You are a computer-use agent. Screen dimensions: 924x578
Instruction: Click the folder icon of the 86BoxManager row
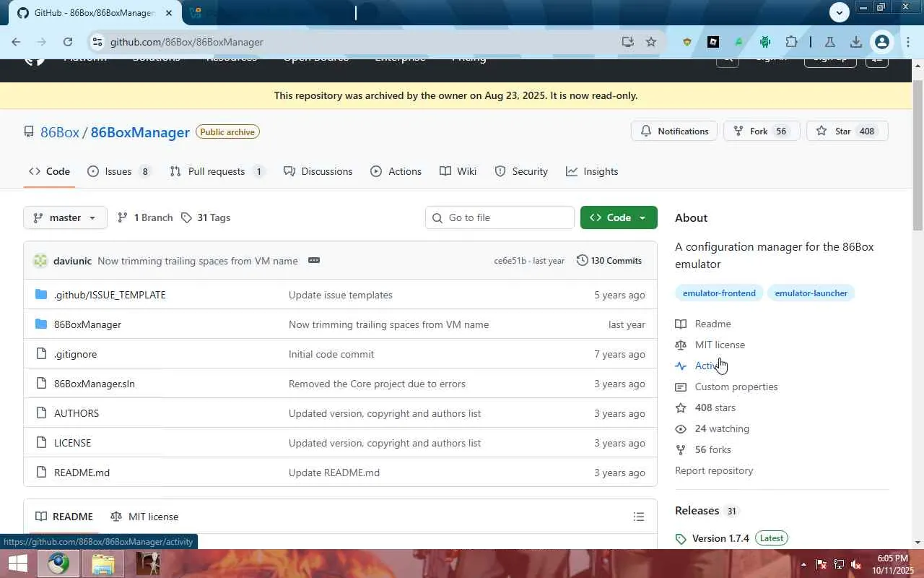(x=41, y=324)
